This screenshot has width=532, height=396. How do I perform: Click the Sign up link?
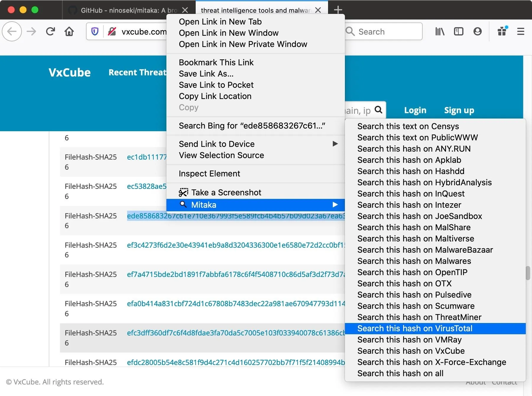pos(459,110)
